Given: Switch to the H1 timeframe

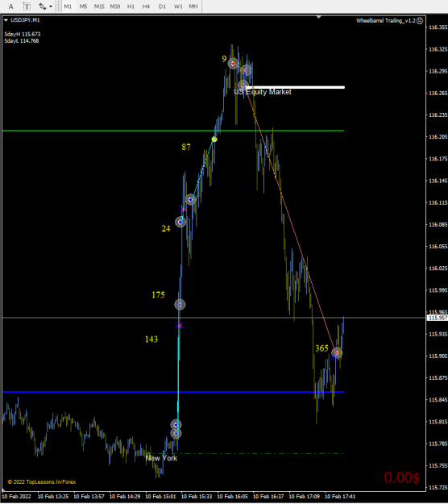Looking at the screenshot, I should (x=131, y=6).
